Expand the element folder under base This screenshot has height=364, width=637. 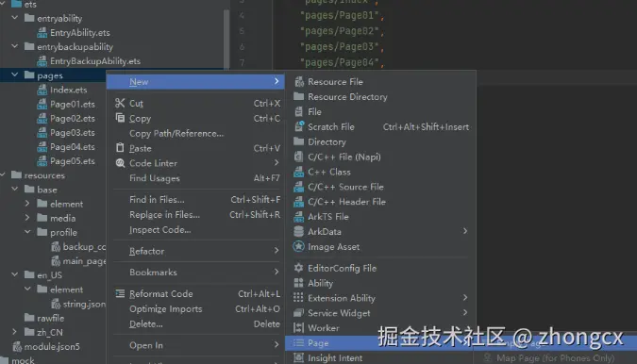pyautogui.click(x=27, y=204)
